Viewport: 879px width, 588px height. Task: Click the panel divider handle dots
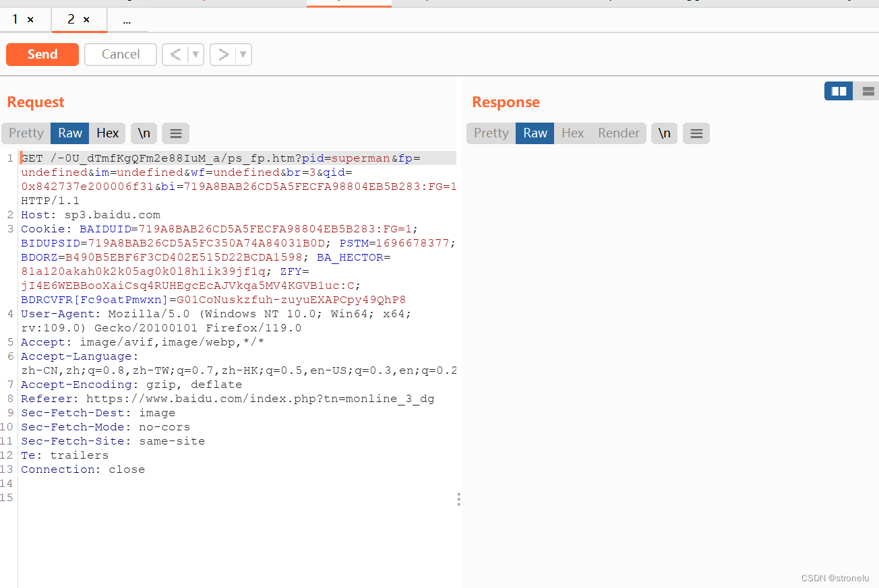tap(458, 499)
